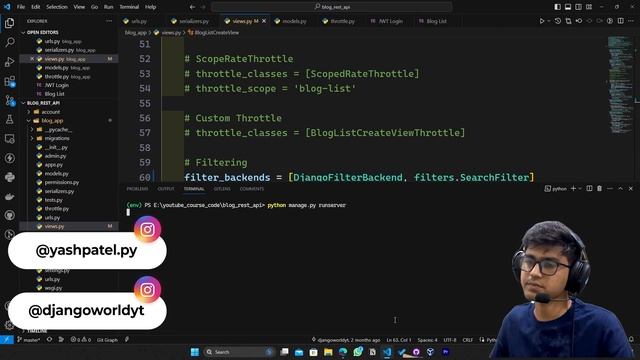This screenshot has width=640, height=360.
Task: Open the Explorer view in activity bar
Action: pyautogui.click(x=9, y=23)
